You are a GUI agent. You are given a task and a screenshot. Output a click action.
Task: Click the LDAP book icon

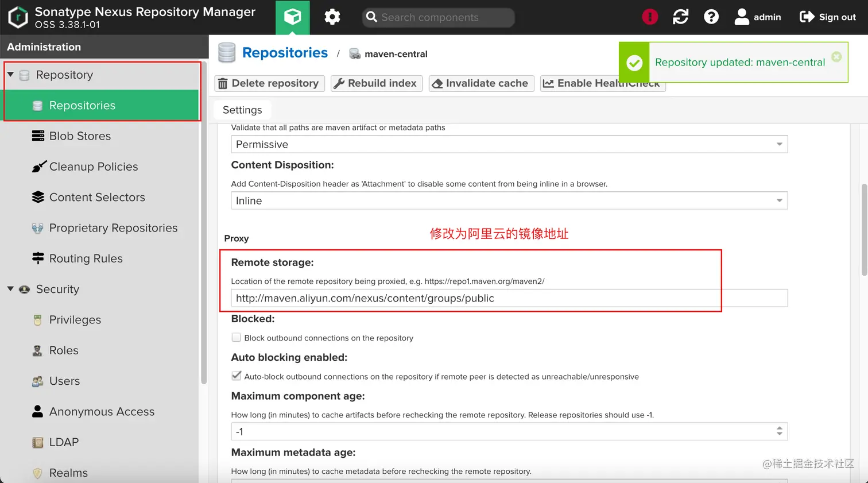point(38,442)
